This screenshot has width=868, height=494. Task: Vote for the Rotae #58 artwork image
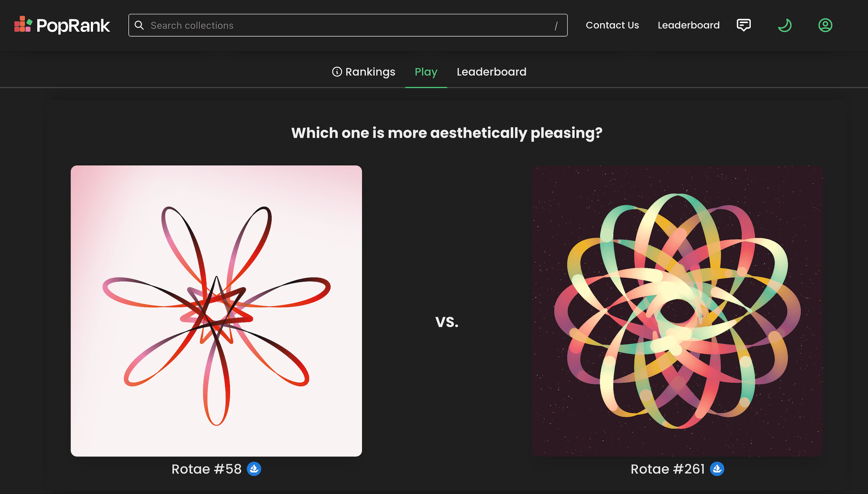point(216,311)
